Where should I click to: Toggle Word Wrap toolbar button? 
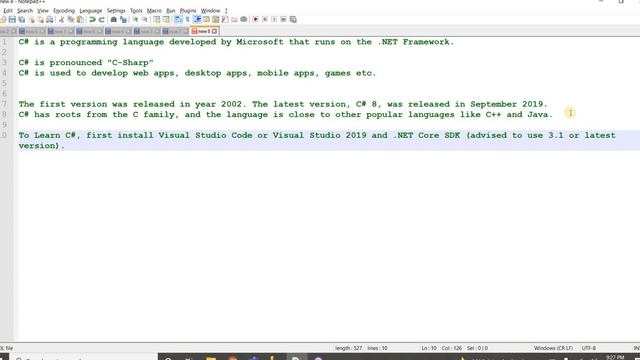[x=178, y=20]
